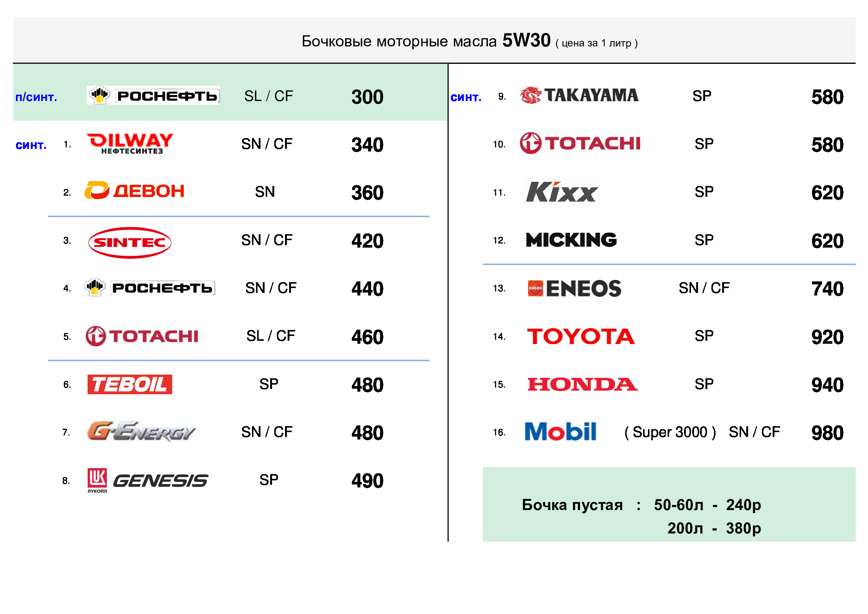Click the '( цена за 1 литр )' note
868x614 pixels.
coord(597,43)
